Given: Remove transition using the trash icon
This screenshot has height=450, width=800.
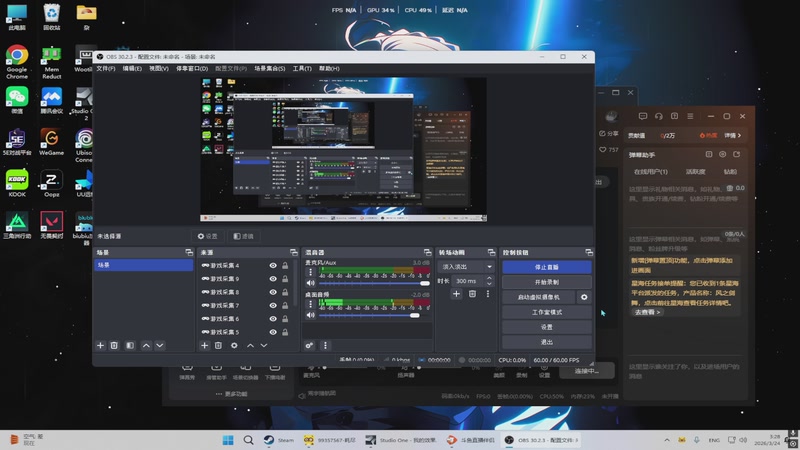Looking at the screenshot, I should click(x=472, y=294).
